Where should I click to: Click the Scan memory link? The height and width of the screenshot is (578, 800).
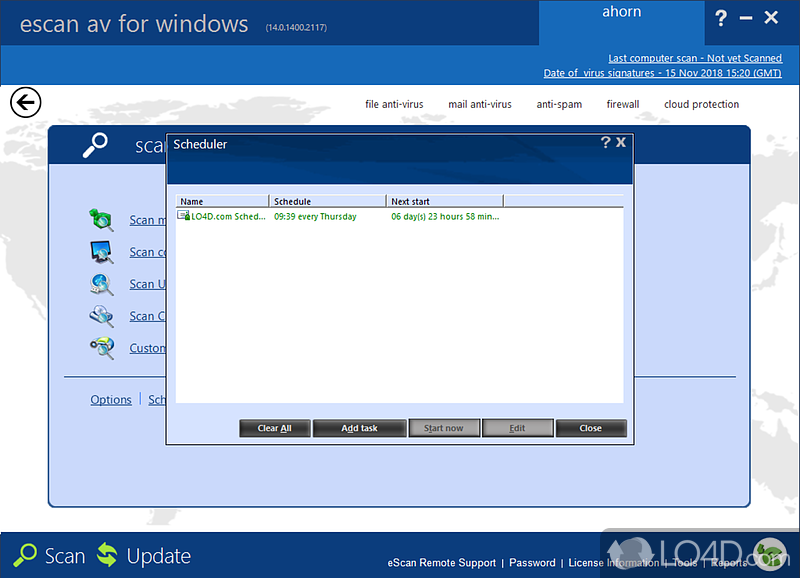[147, 220]
